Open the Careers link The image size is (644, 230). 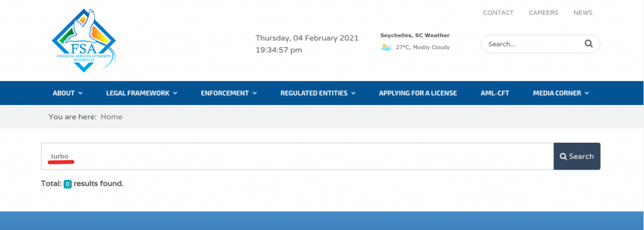click(543, 13)
